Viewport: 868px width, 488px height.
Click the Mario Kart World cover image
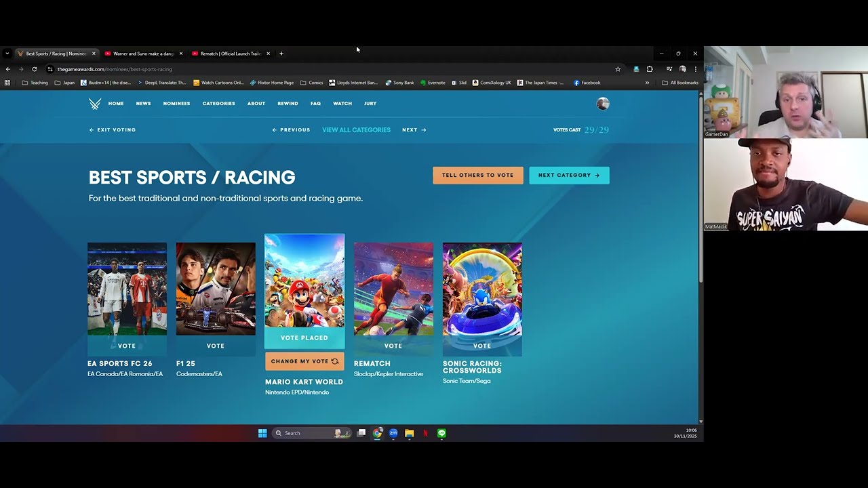(304, 281)
